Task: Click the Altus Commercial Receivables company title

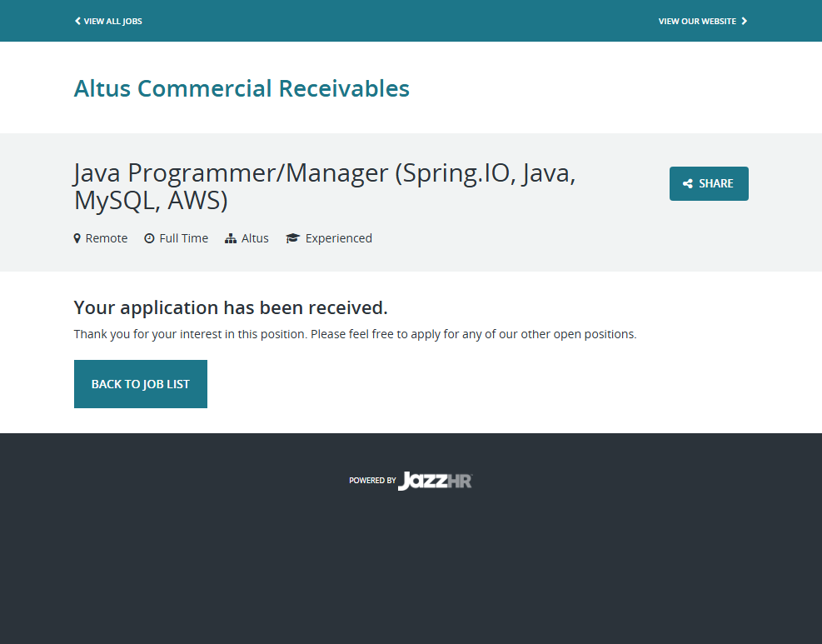Action: click(x=242, y=88)
